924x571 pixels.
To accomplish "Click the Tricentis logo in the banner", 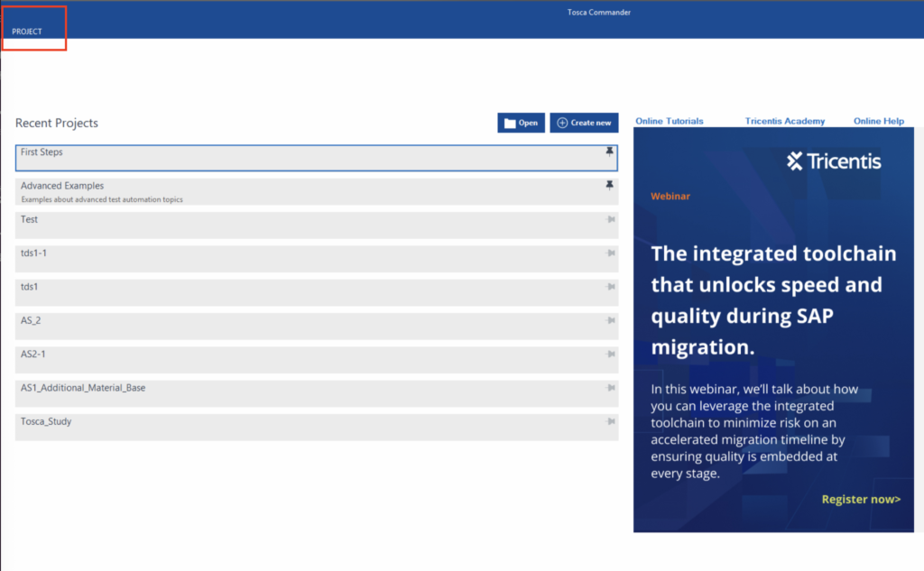I will click(x=833, y=161).
